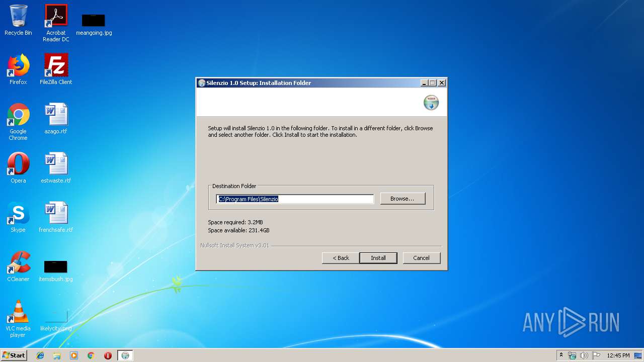This screenshot has height=362, width=644.
Task: Open the Action Center flag icon
Action: click(x=596, y=355)
